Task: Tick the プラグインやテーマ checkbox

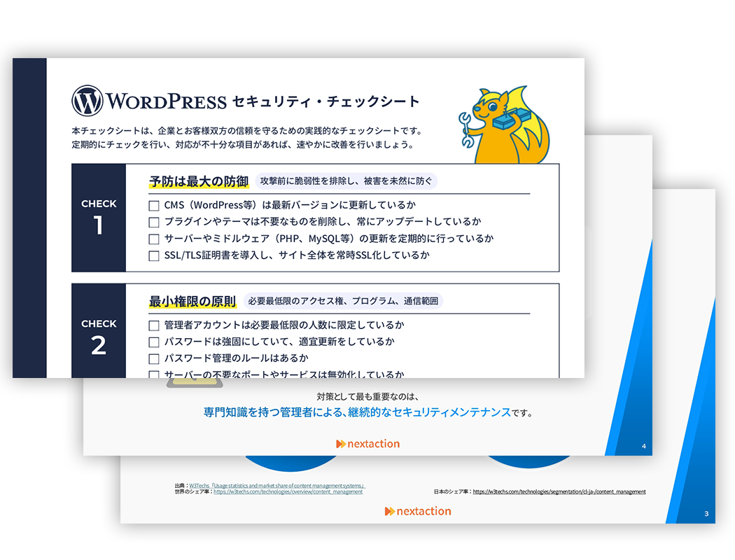Action: (x=154, y=223)
